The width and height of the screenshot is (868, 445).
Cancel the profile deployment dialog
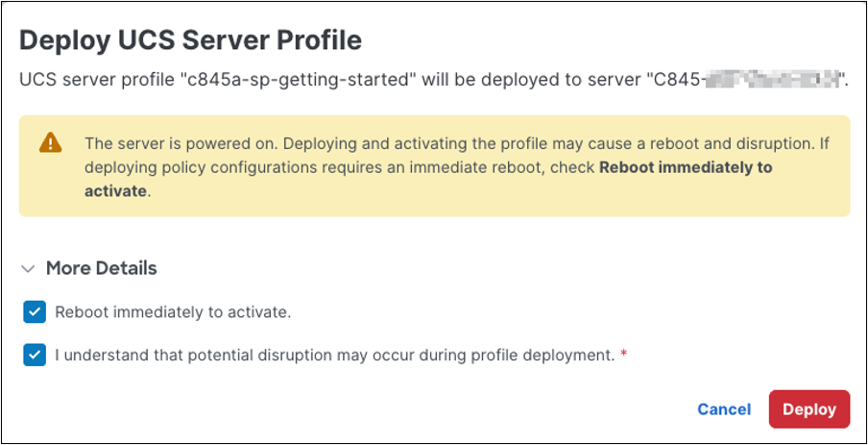pos(724,409)
